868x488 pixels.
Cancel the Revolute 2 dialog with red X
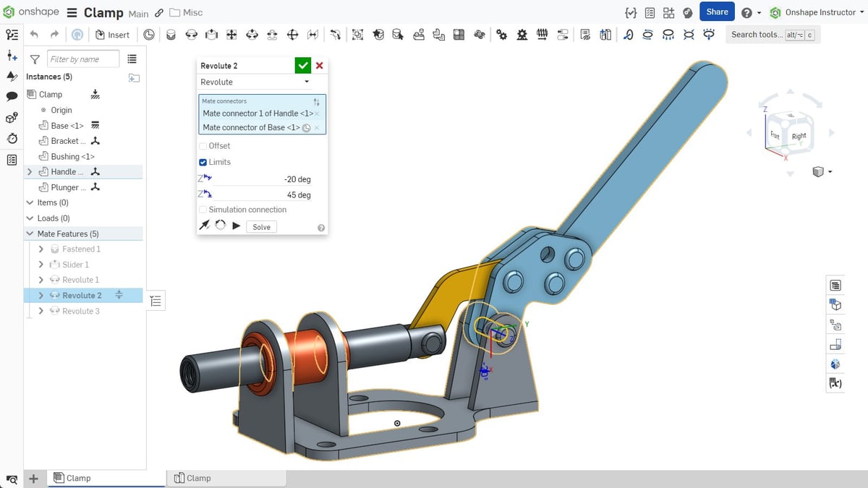320,66
